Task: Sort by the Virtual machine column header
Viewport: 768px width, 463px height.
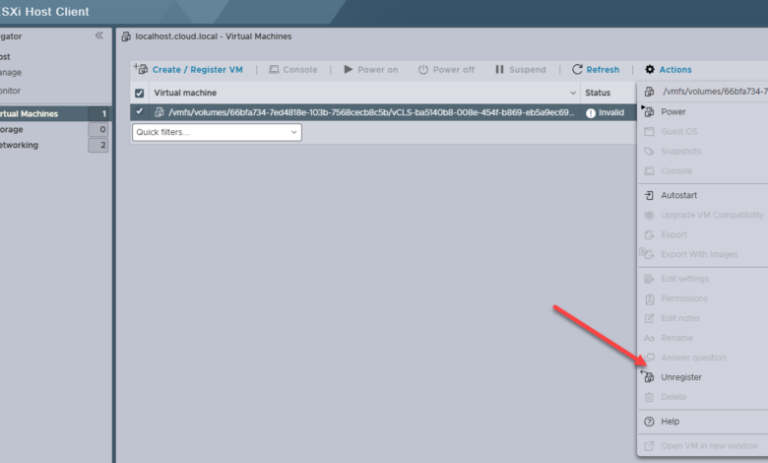Action: pos(185,93)
